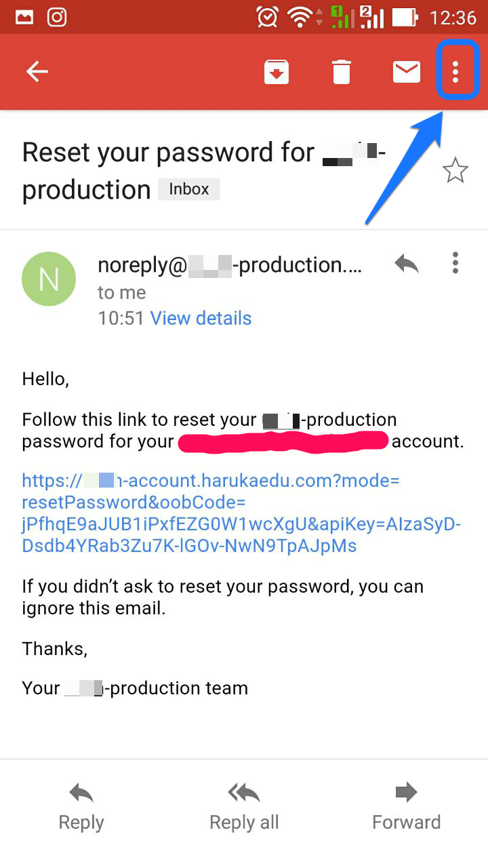
Task: Tap the Inbox label chip
Action: pos(189,189)
